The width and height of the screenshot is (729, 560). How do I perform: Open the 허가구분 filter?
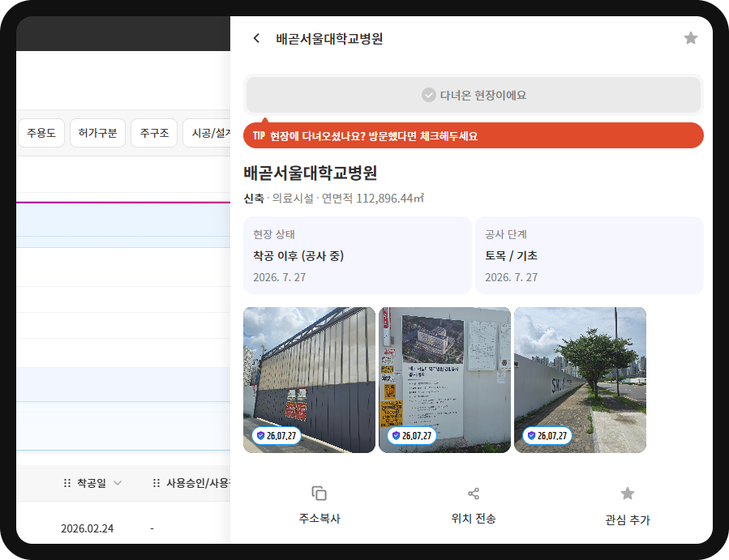(97, 133)
